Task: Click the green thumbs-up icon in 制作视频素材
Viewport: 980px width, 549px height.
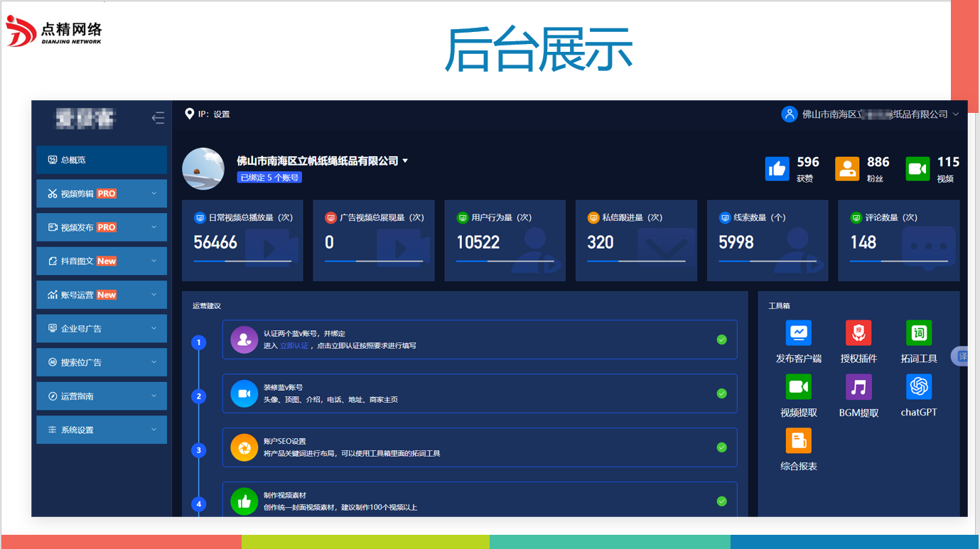Action: (244, 501)
